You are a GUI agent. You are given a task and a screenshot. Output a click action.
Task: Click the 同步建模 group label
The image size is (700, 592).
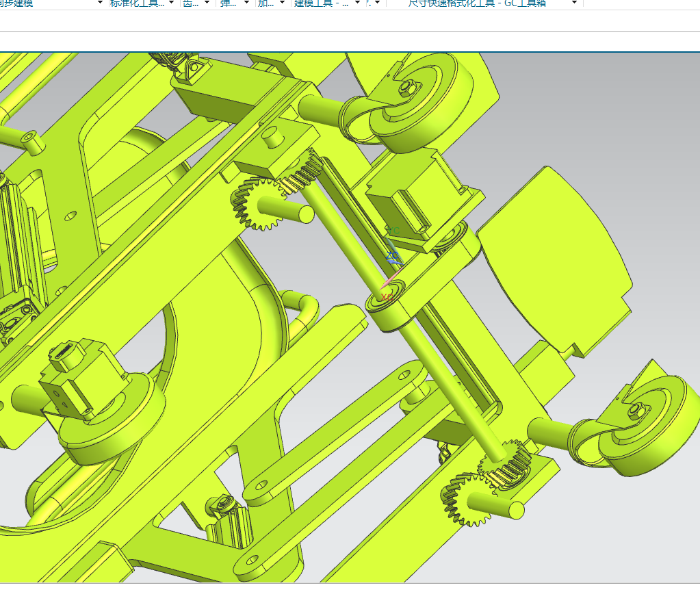[16, 3]
